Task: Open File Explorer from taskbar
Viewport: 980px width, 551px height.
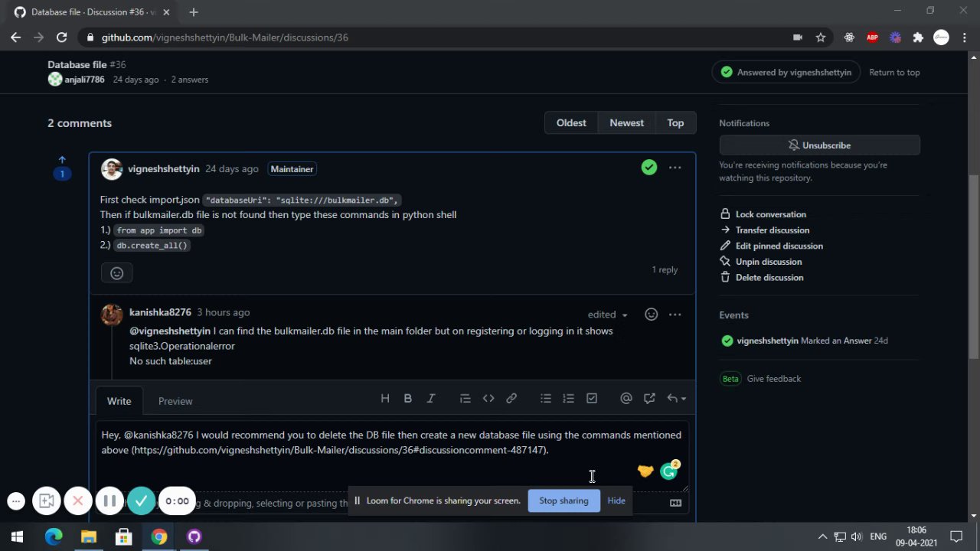Action: point(89,536)
